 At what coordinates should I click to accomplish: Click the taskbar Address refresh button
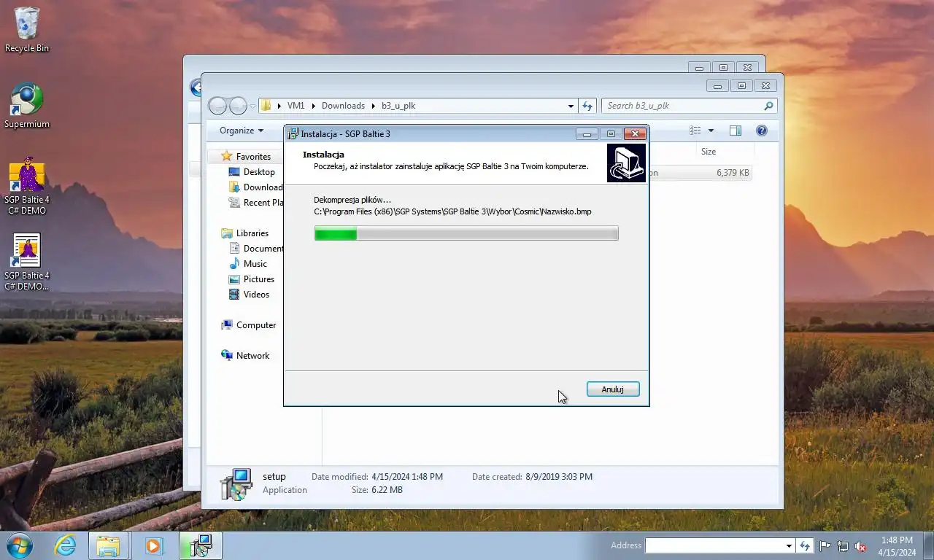[805, 545]
